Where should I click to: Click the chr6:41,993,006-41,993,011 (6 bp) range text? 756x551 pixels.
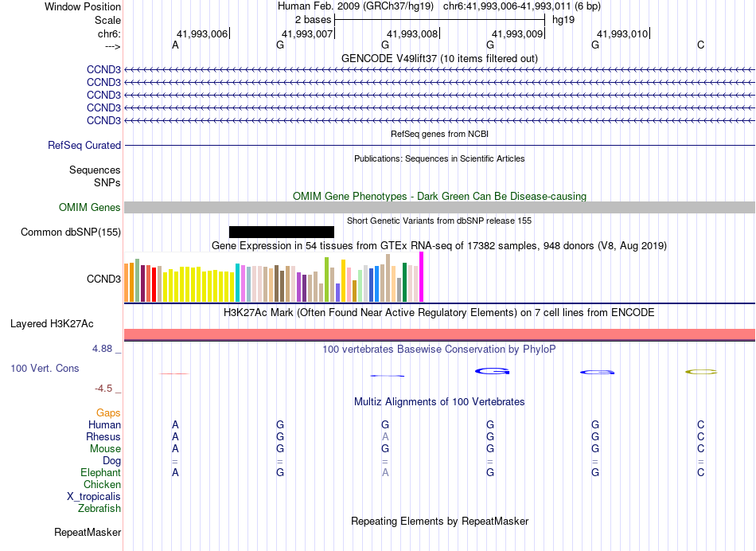point(522,6)
